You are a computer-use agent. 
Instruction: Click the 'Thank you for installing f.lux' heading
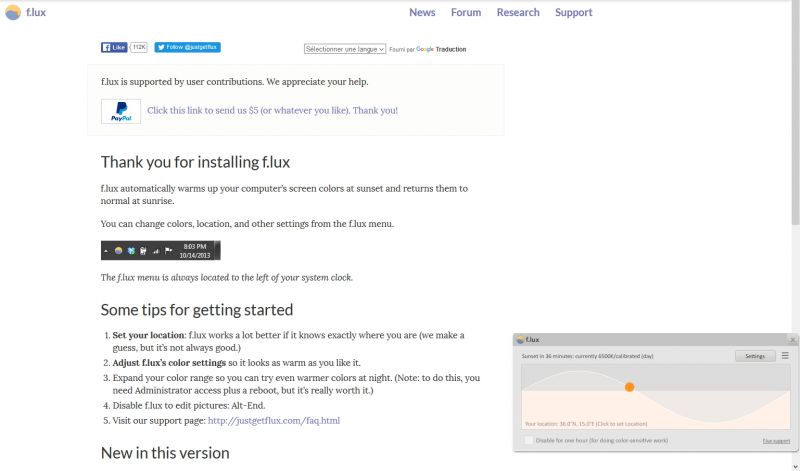[x=195, y=162]
